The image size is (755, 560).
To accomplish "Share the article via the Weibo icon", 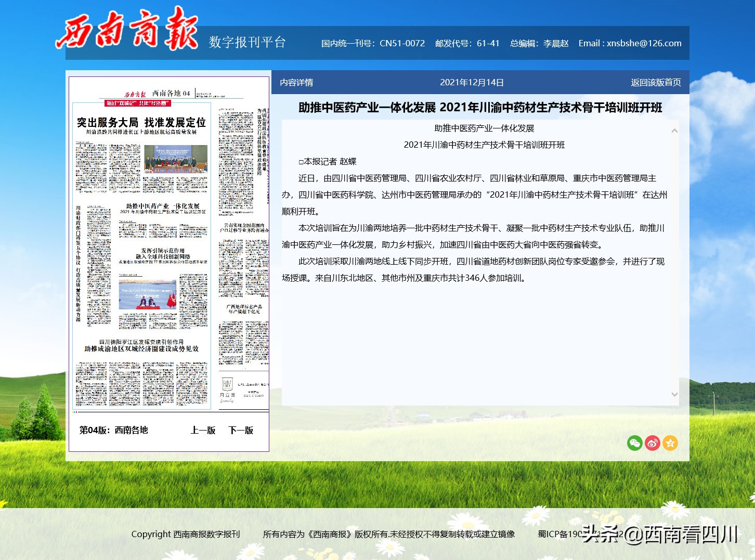I will [x=653, y=443].
